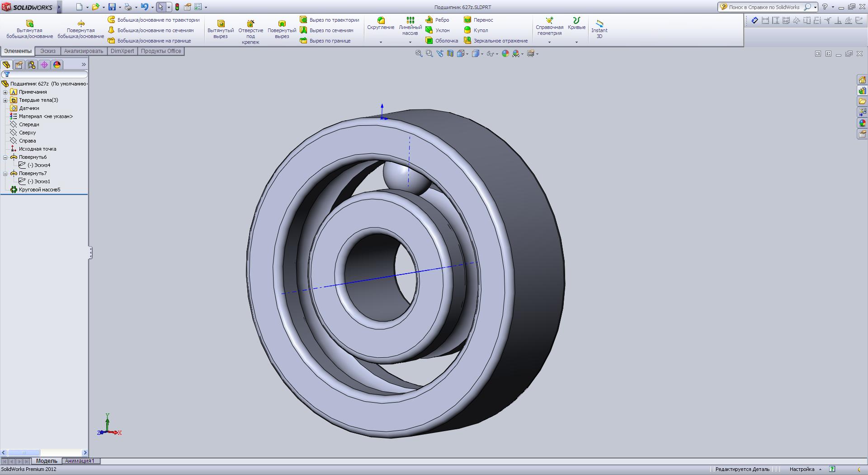
Task: Click the Вытянутый вырез tool
Action: 221,29
